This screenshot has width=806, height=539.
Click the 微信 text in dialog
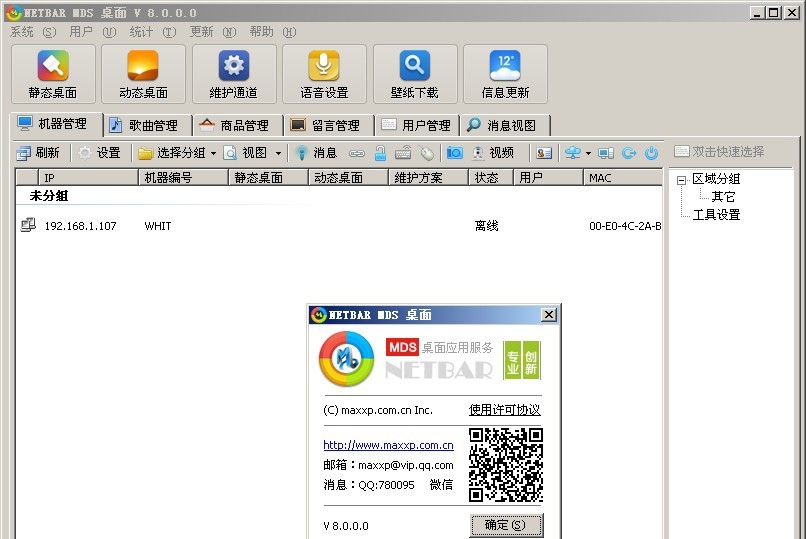441,485
